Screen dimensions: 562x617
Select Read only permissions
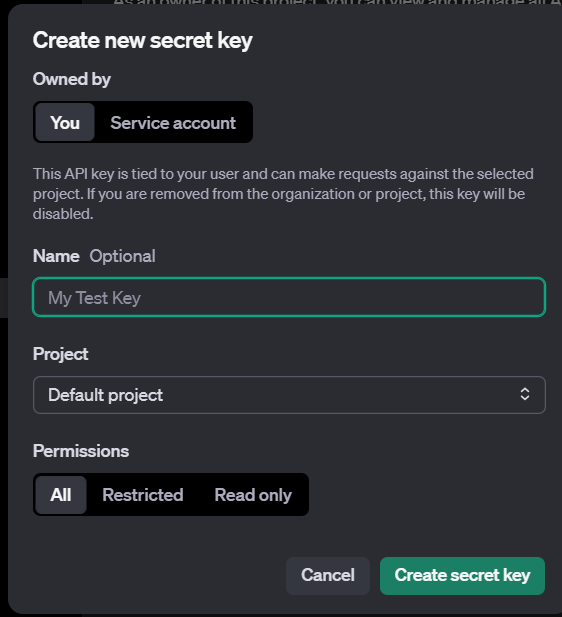click(x=253, y=495)
